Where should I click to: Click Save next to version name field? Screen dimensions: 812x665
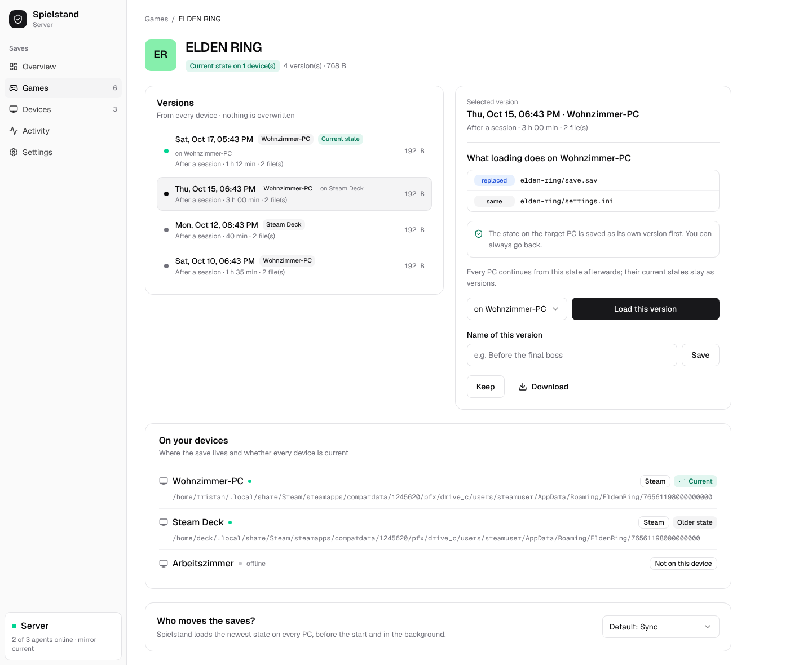(x=700, y=355)
